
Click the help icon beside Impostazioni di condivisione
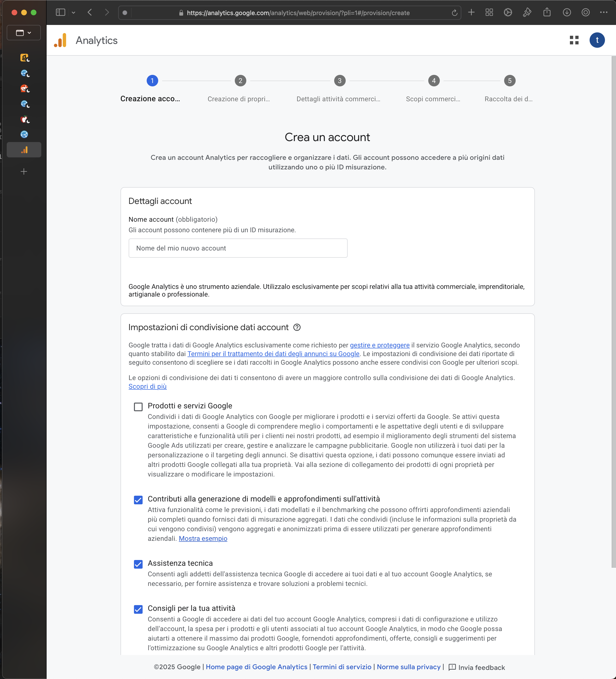(x=296, y=327)
